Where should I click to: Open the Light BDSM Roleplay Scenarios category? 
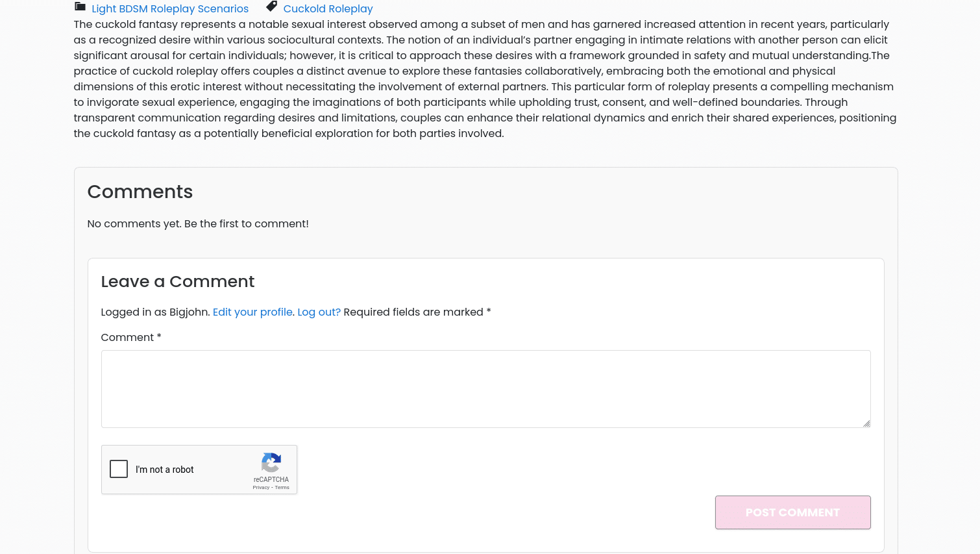click(x=170, y=8)
